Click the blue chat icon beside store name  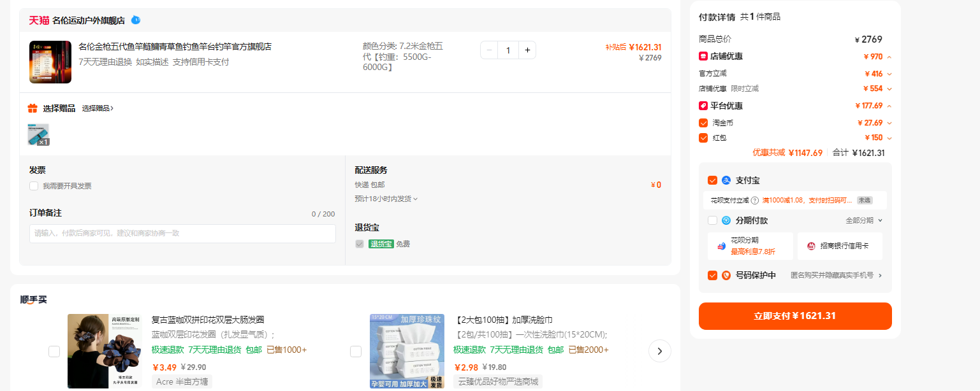click(136, 20)
